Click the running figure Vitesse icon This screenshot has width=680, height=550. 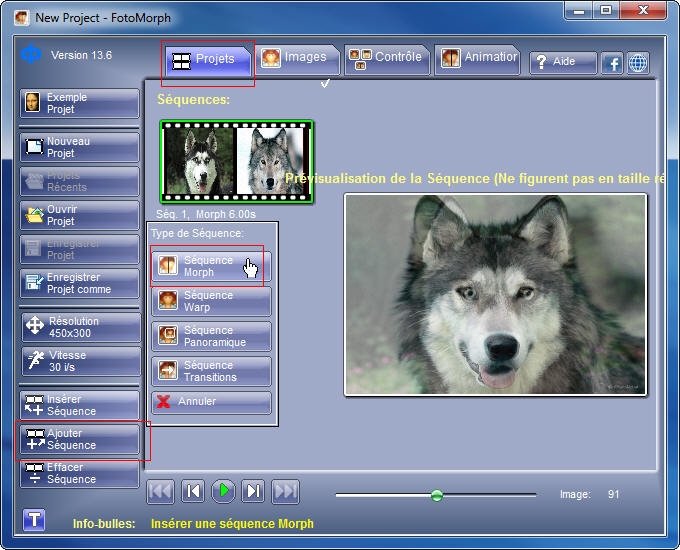point(35,360)
